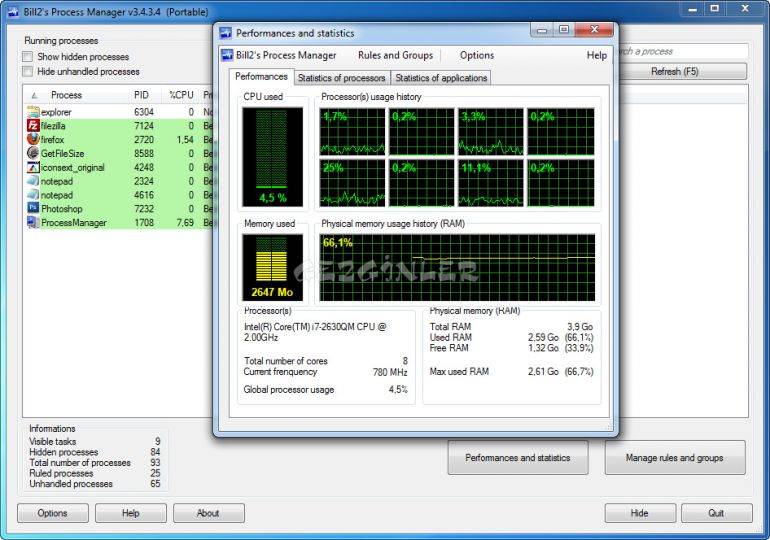
Task: Click the Current frequency value 780 MHz
Action: pyautogui.click(x=390, y=372)
